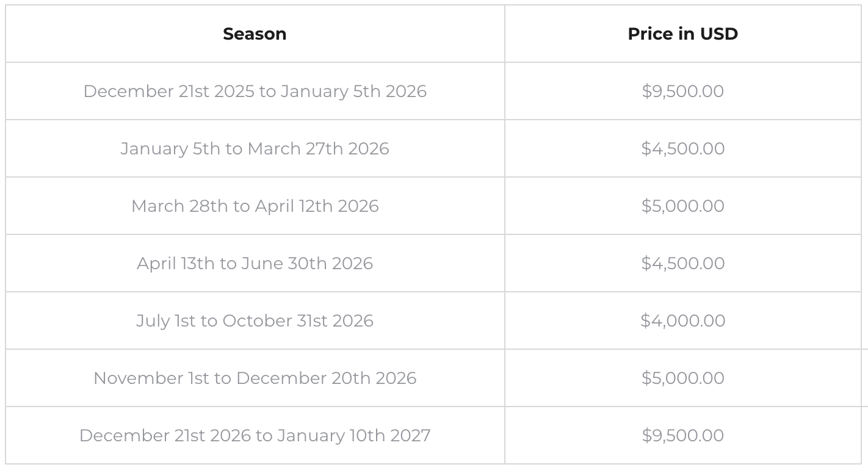Select December 21st 2026 to January 10th 2027

click(x=255, y=436)
